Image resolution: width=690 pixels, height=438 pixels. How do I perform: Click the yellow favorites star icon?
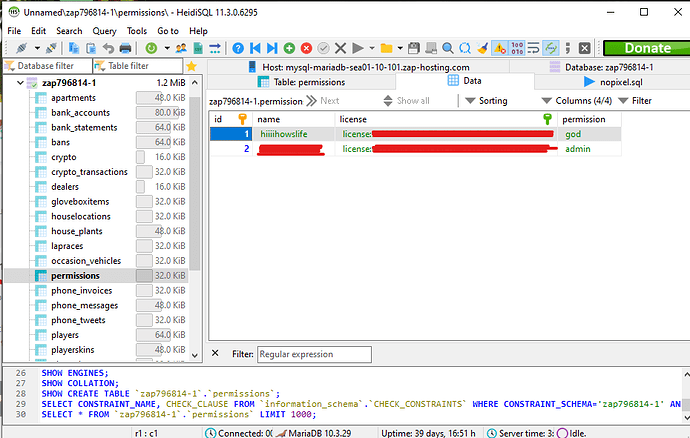pos(191,66)
